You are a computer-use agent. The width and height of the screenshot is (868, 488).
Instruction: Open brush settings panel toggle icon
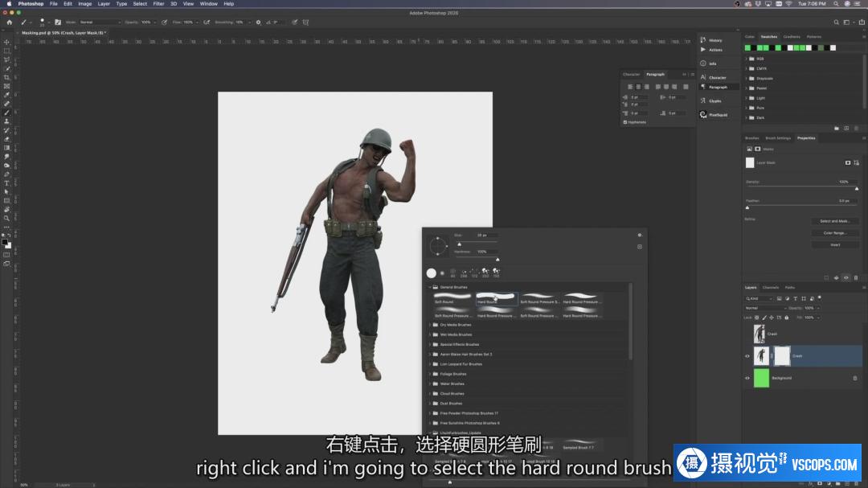[x=58, y=23]
